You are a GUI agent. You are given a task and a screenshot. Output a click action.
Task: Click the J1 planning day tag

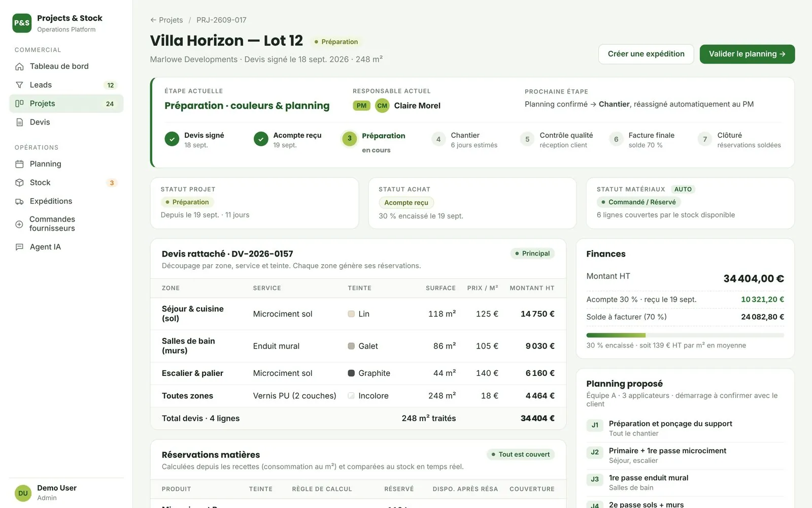click(595, 425)
